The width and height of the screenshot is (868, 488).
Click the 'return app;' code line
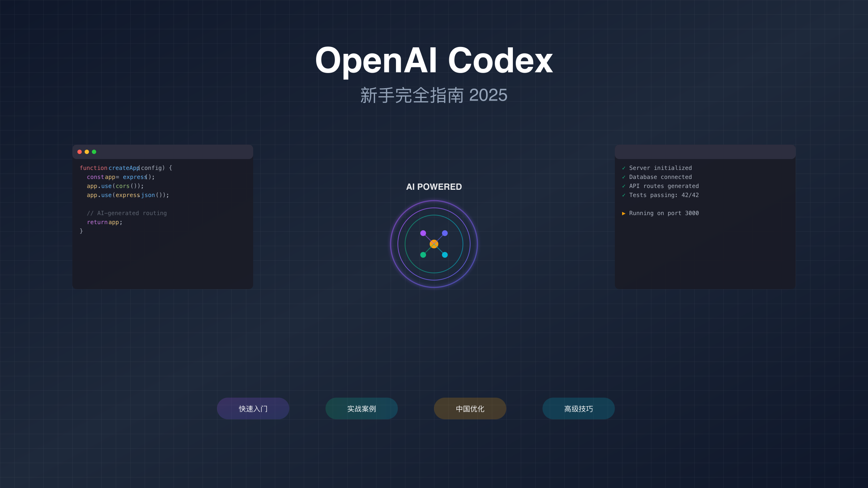pyautogui.click(x=105, y=222)
